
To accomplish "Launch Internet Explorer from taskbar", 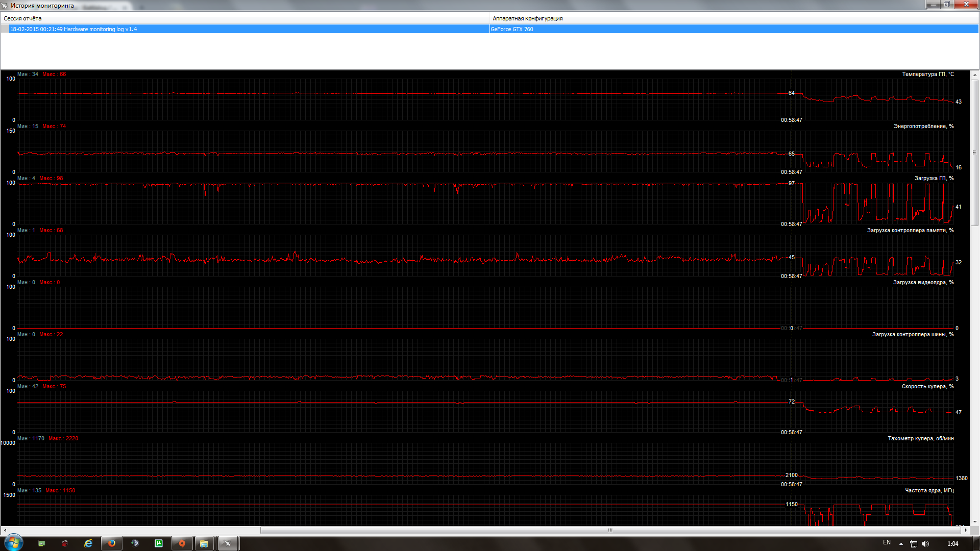I will 88,543.
